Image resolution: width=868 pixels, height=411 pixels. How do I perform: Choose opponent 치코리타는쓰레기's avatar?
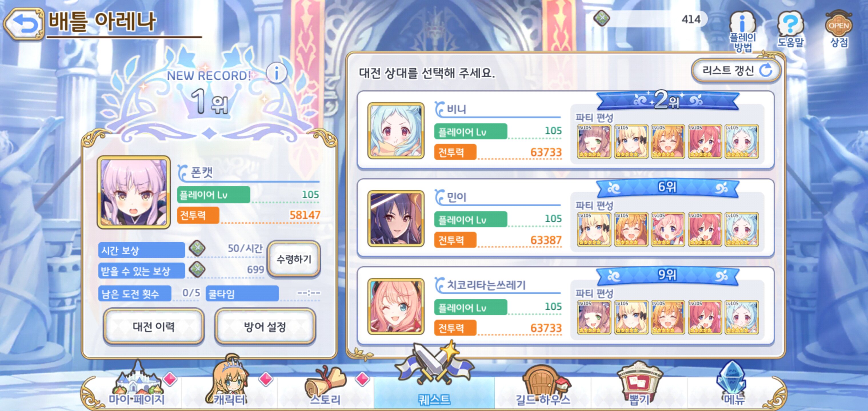(x=396, y=306)
